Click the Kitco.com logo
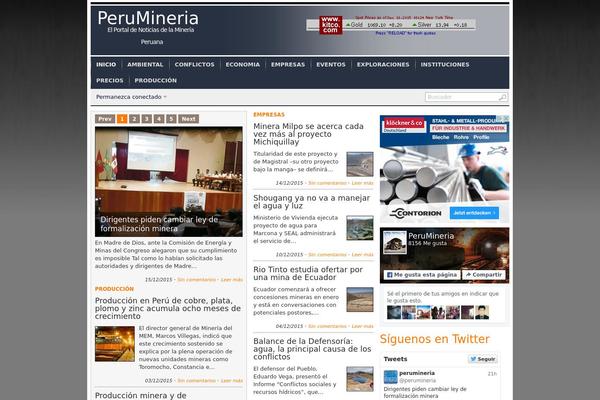The width and height of the screenshot is (600, 400). click(x=331, y=25)
